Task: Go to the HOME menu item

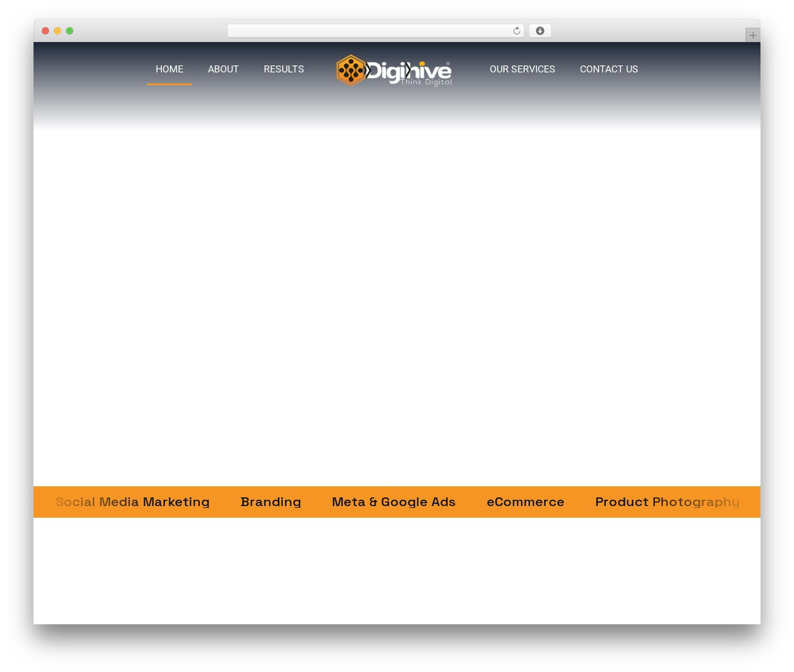Action: 169,69
